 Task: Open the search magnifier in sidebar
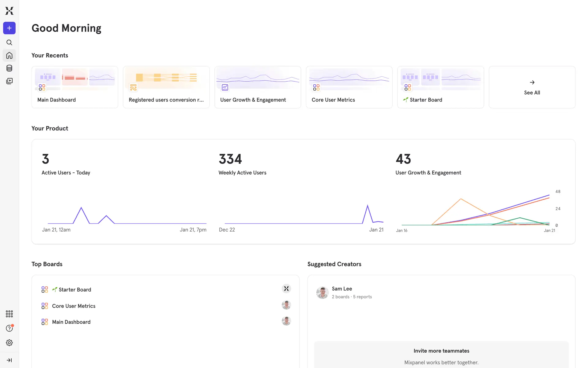click(x=9, y=42)
